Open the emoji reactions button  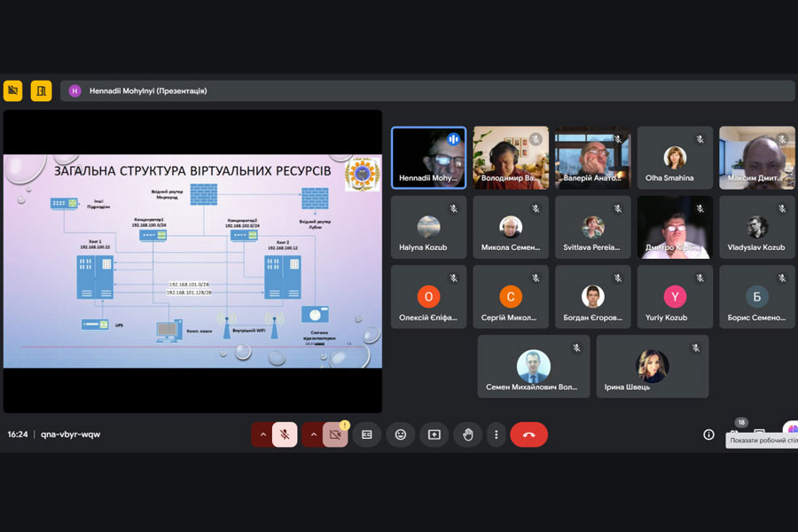401,434
